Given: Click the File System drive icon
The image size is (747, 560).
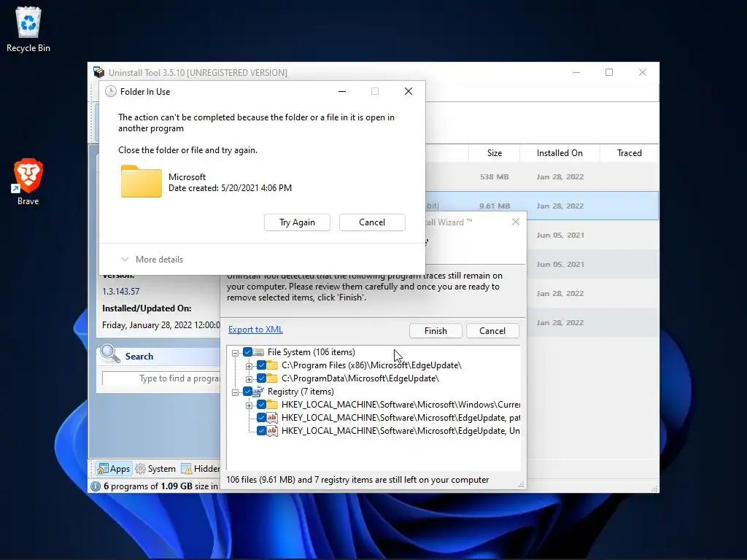Looking at the screenshot, I should click(x=259, y=352).
